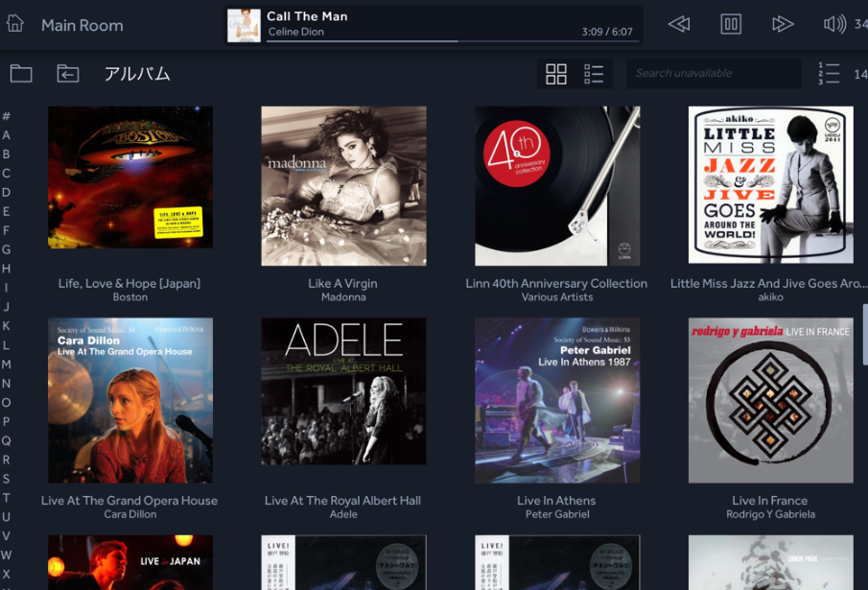Jump to albums starting with U

[x=6, y=517]
